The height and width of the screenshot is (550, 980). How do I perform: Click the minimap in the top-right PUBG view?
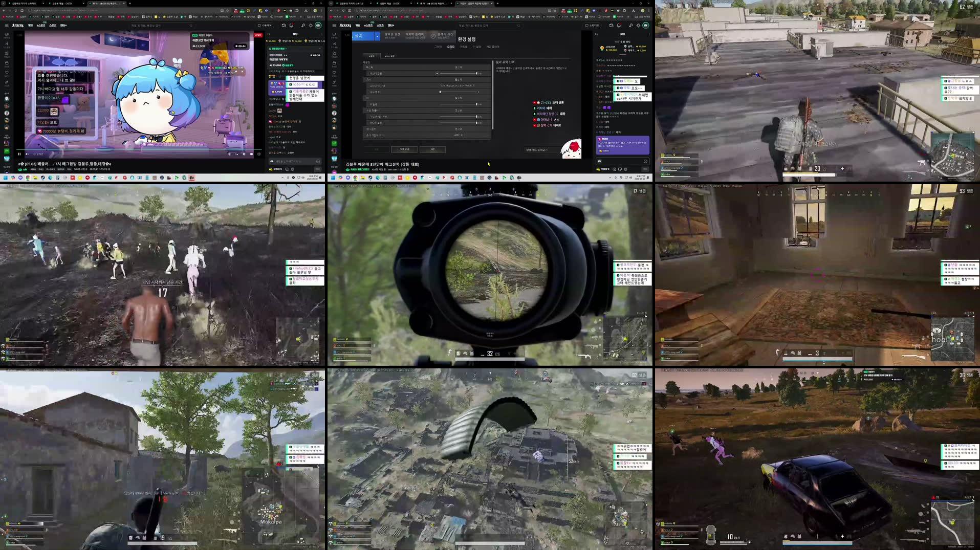click(953, 154)
